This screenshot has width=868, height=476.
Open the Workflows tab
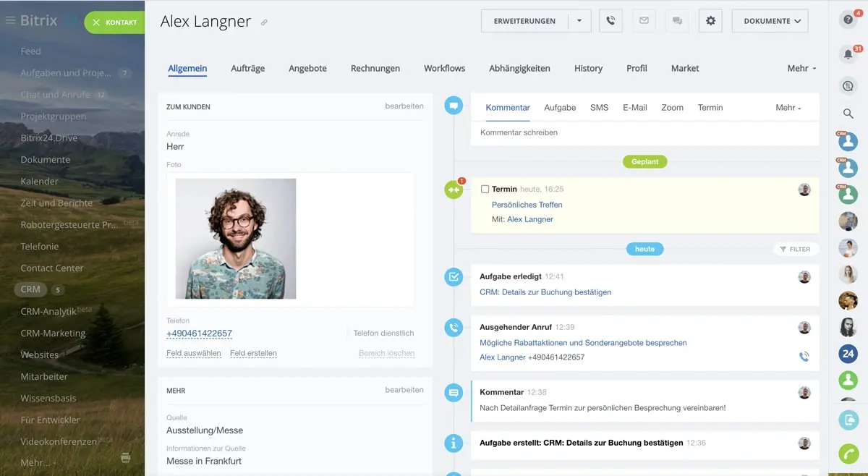[x=444, y=68]
